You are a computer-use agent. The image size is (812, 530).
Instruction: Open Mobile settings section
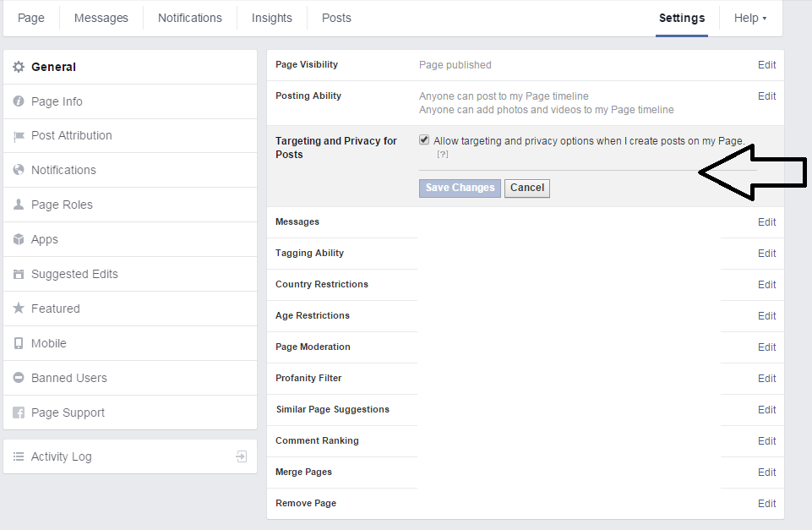pyautogui.click(x=130, y=343)
